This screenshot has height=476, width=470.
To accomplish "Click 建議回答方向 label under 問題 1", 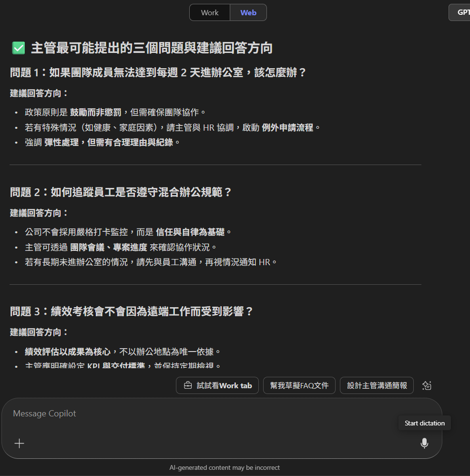I will (x=39, y=93).
